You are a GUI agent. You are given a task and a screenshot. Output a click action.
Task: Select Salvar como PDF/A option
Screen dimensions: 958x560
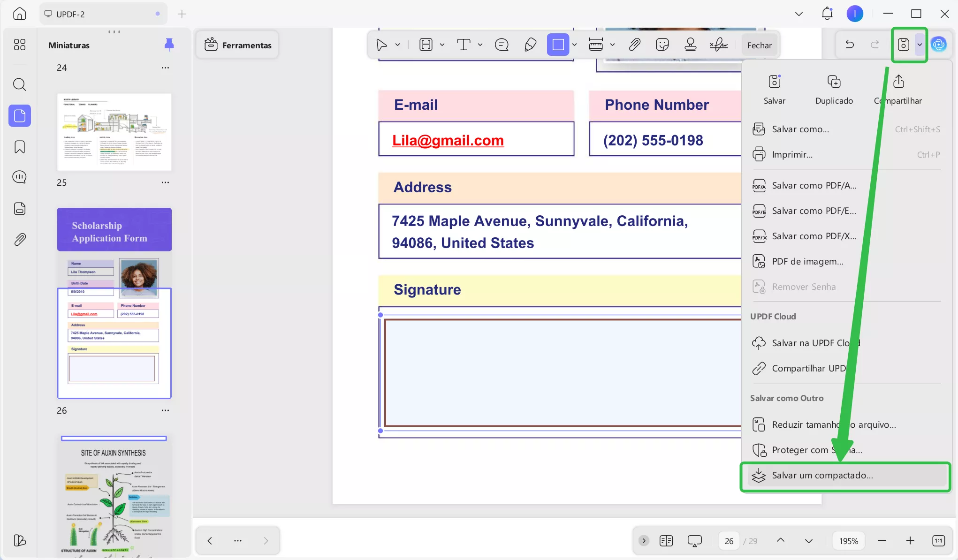(814, 186)
